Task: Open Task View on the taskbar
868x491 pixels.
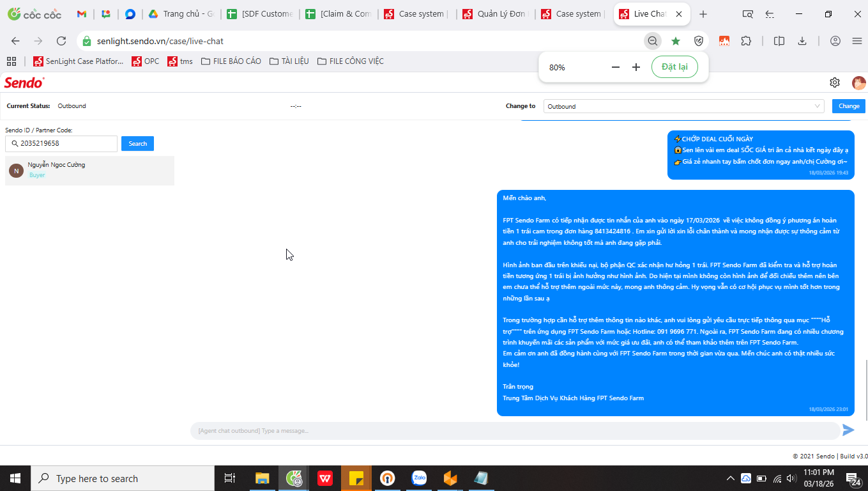Action: pyautogui.click(x=230, y=478)
